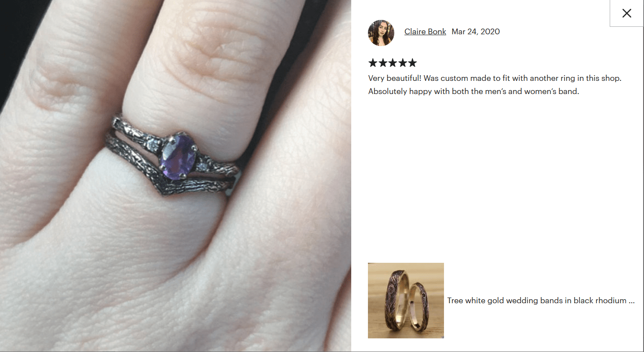
Task: Click the fifth star of the rating
Action: coord(412,63)
